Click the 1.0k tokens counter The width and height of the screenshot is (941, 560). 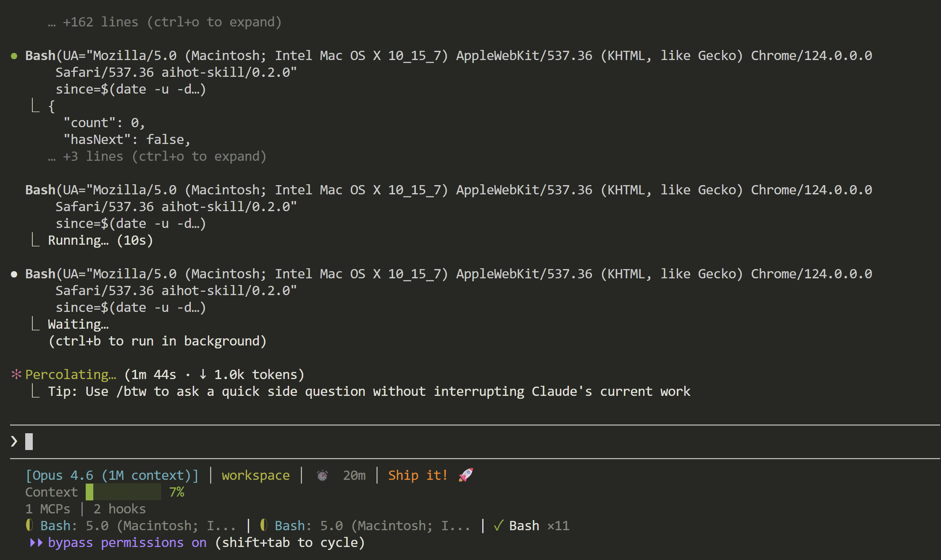[x=255, y=374]
